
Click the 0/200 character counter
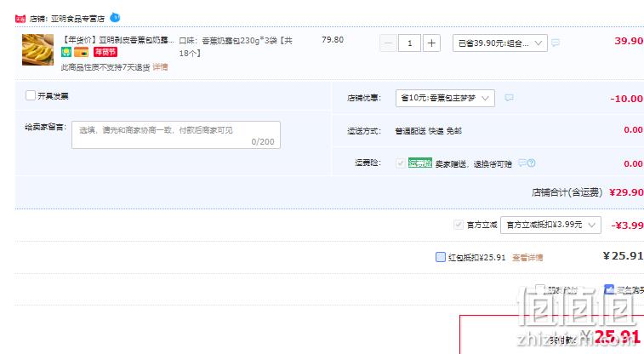[x=263, y=141]
